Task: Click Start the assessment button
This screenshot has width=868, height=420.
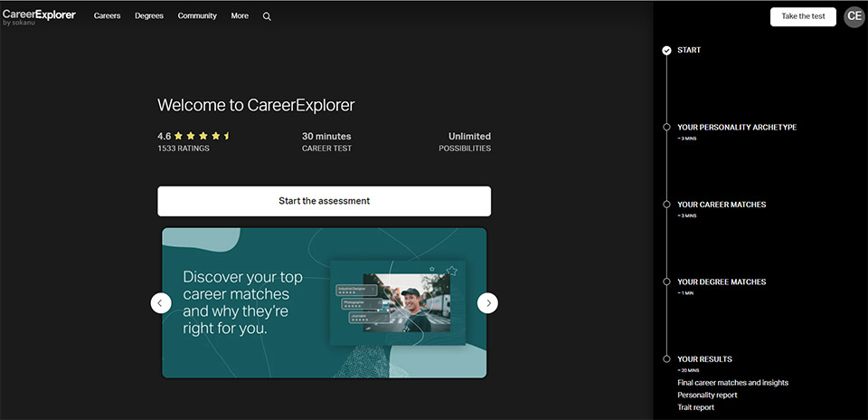Action: (x=324, y=201)
